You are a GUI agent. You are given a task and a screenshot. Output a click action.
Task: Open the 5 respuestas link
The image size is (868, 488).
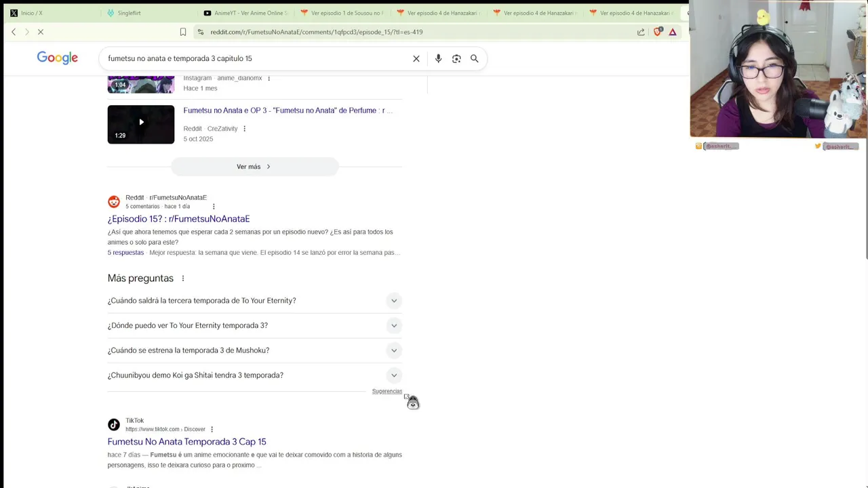pyautogui.click(x=125, y=253)
